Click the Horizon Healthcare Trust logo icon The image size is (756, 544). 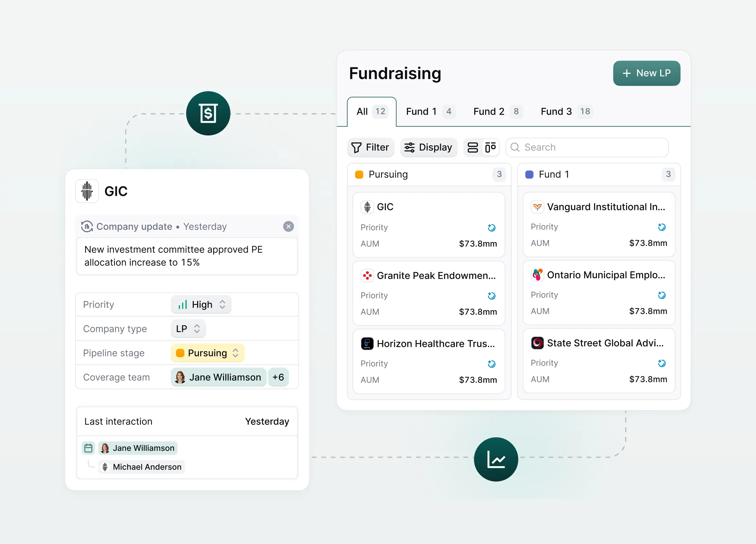pos(367,343)
